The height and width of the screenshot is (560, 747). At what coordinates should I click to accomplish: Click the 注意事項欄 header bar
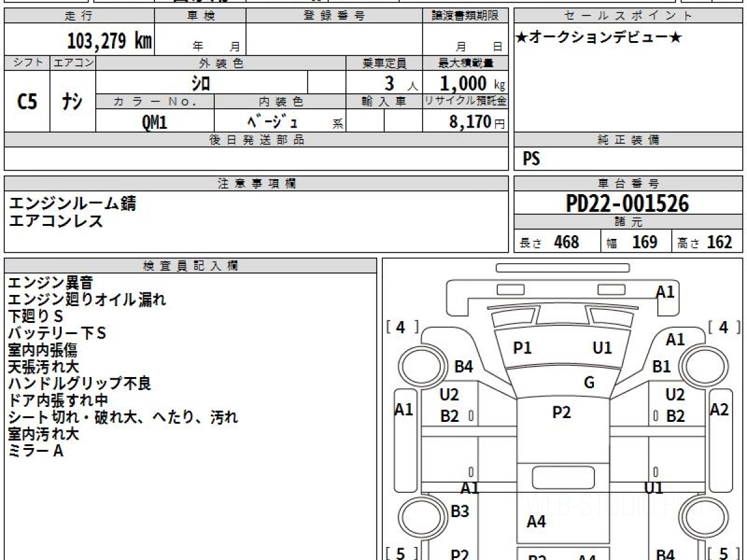(x=256, y=184)
